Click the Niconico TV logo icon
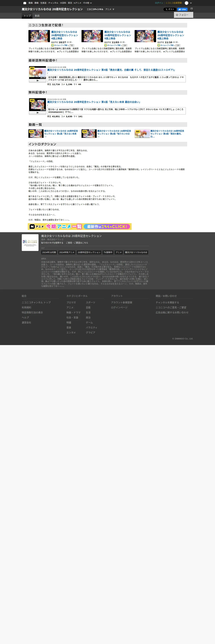This screenshot has height=644, width=215. (24, 3)
